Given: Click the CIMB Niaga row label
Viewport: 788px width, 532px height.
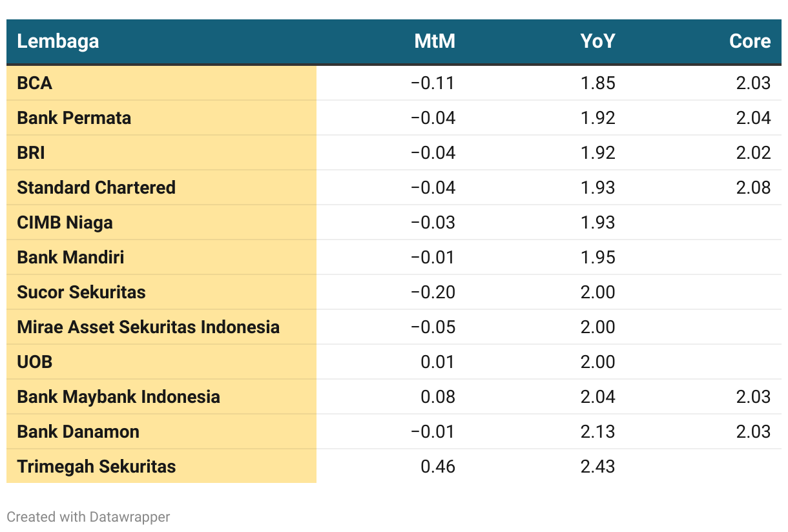Looking at the screenshot, I should pos(65,222).
